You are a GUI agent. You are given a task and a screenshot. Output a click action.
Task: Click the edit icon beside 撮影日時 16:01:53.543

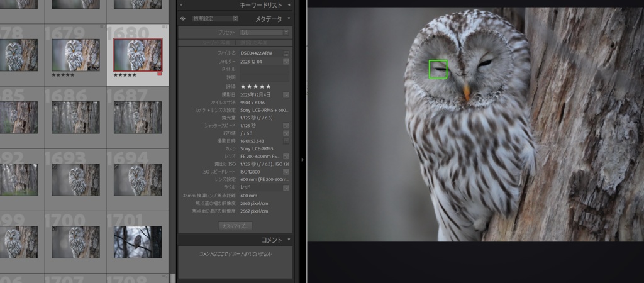(286, 141)
